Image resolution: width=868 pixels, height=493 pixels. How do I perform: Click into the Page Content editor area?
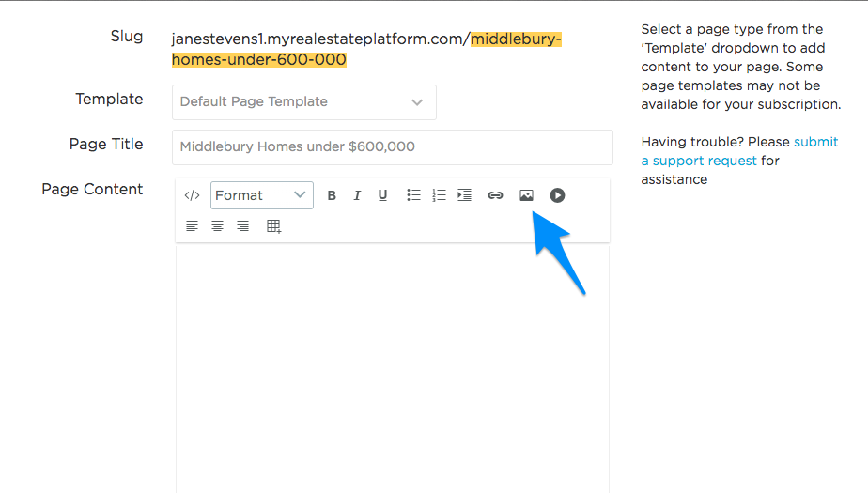pos(393,369)
